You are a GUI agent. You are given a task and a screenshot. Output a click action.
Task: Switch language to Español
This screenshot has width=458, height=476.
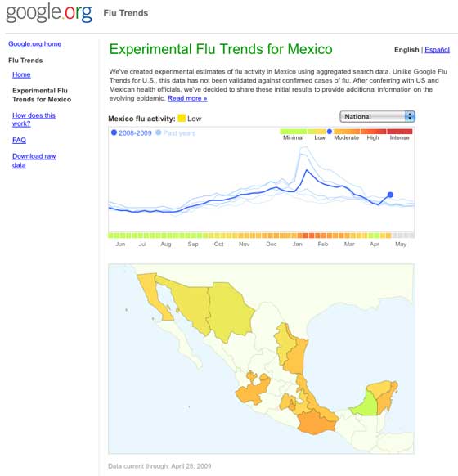point(437,50)
